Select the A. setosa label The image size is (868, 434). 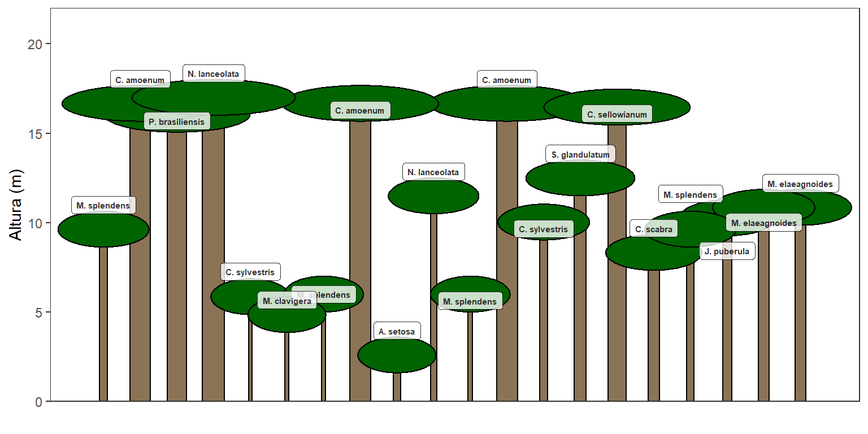tap(397, 332)
